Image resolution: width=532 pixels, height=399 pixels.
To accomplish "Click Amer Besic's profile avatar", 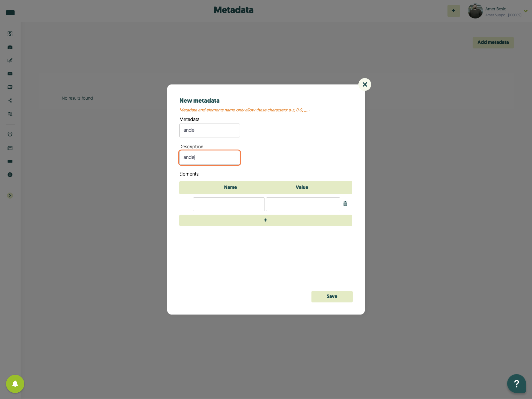I will coord(475,11).
